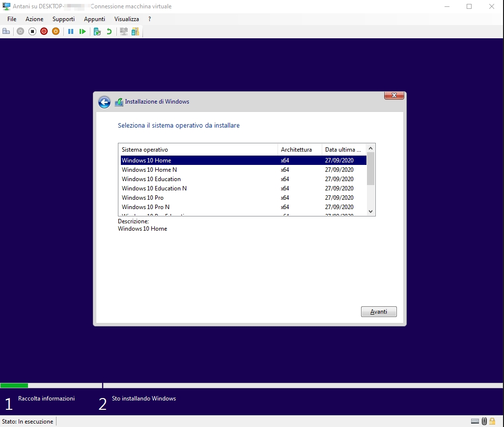Select Windows 10 Pro N row
The width and height of the screenshot is (504, 427).
click(243, 207)
